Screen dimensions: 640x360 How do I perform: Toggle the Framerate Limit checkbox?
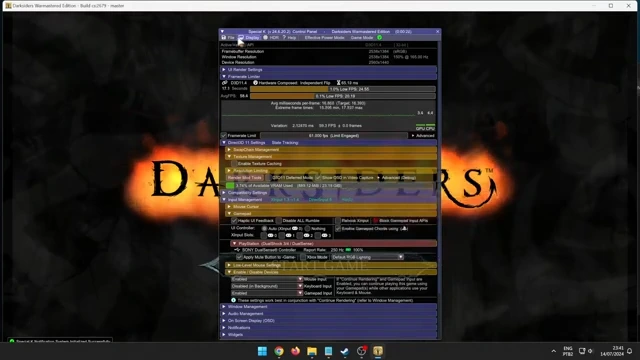224,136
